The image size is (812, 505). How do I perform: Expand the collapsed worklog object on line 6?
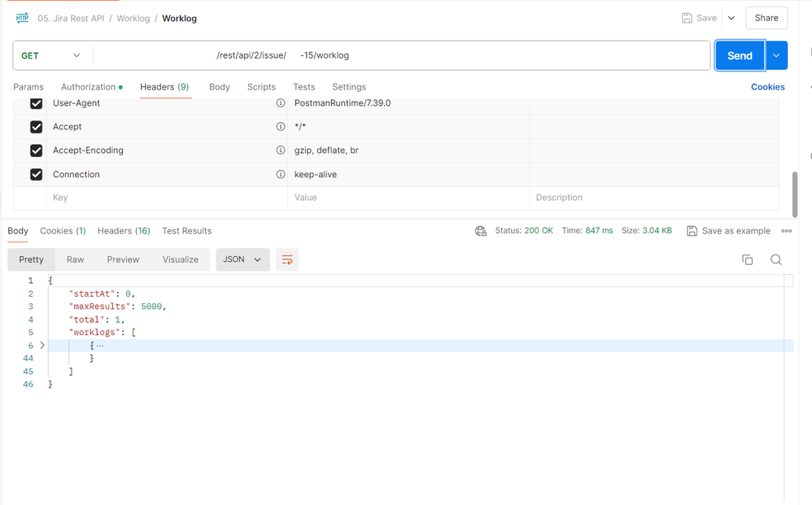click(42, 345)
